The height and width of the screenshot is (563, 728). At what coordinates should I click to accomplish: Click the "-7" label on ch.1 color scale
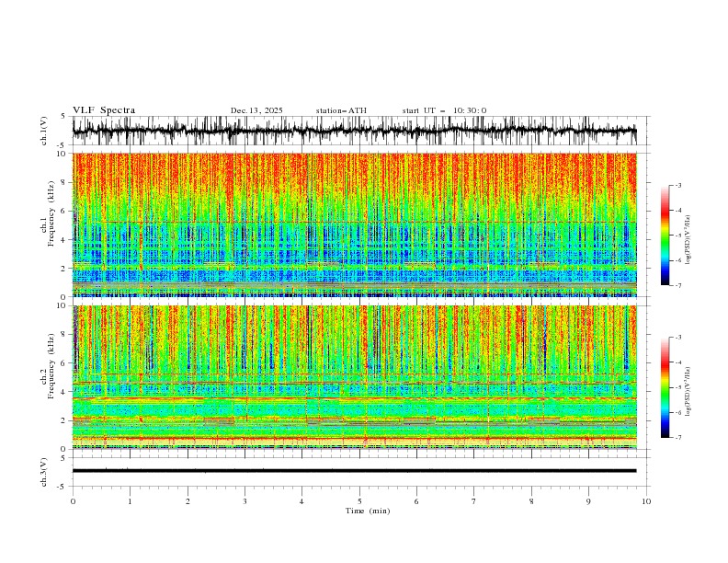677,285
